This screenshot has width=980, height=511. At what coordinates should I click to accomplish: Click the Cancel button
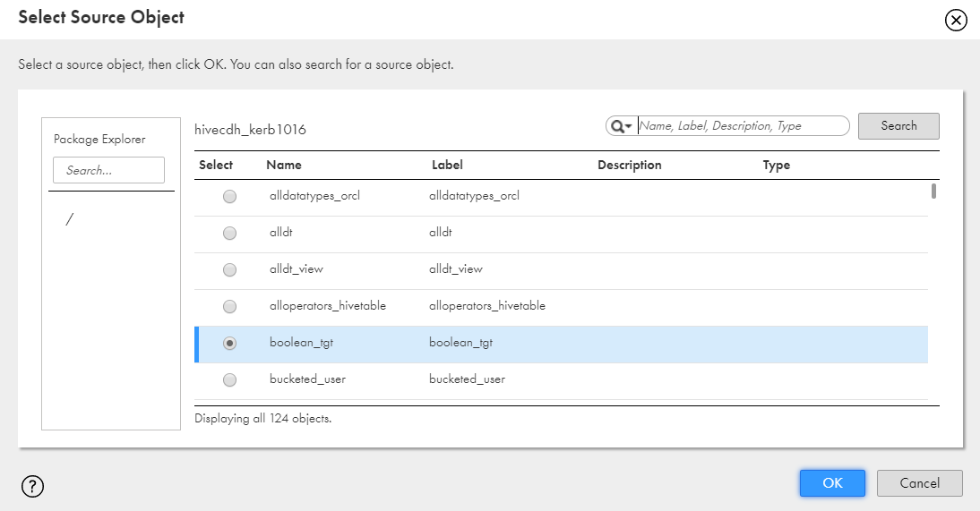click(919, 483)
